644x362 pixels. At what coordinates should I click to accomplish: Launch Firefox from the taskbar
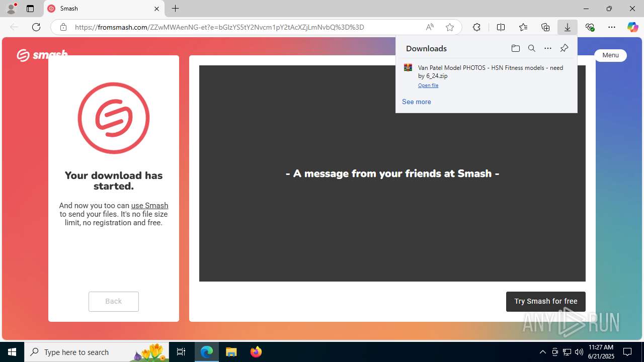point(256,352)
